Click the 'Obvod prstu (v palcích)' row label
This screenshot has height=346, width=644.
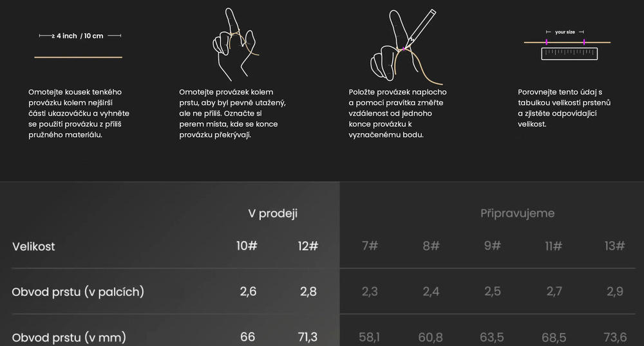[78, 292]
